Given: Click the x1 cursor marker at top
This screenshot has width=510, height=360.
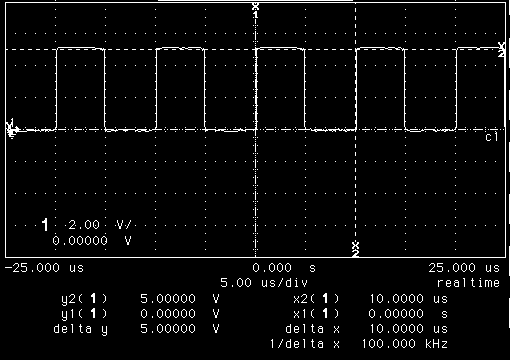Looking at the screenshot, I should 256,10.
